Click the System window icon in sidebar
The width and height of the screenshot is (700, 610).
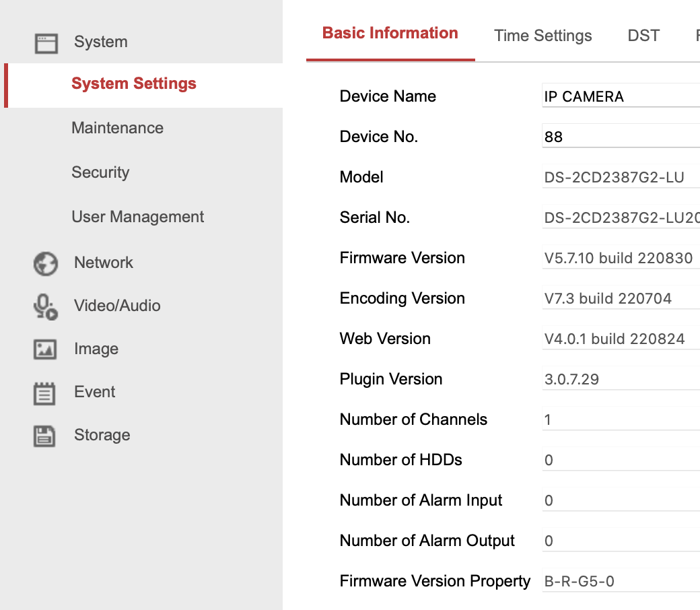click(x=46, y=43)
